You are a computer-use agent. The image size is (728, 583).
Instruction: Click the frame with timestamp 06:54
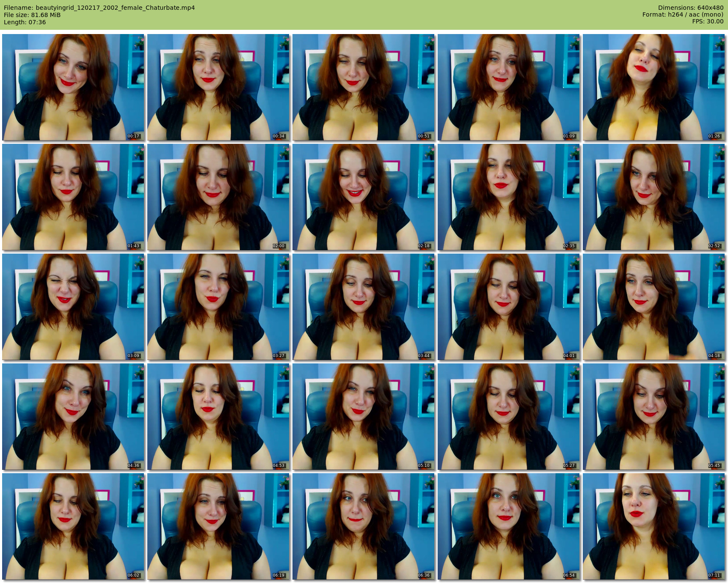[509, 526]
